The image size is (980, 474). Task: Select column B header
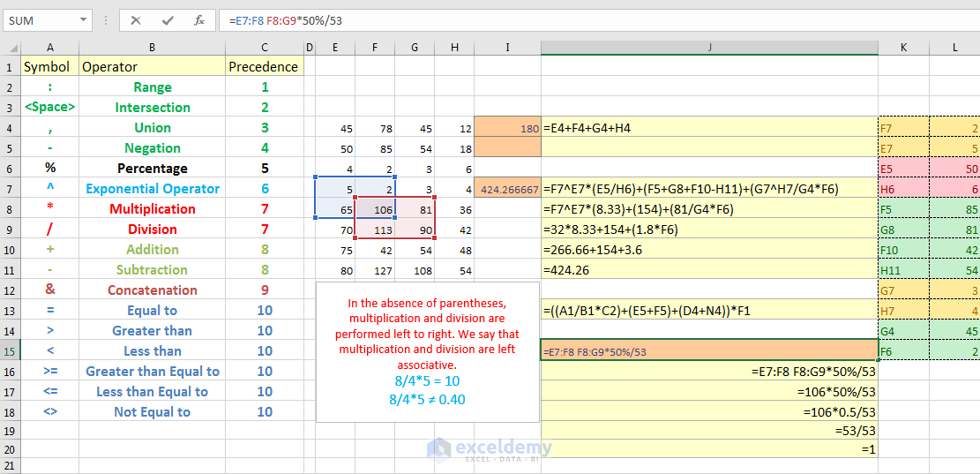click(153, 48)
